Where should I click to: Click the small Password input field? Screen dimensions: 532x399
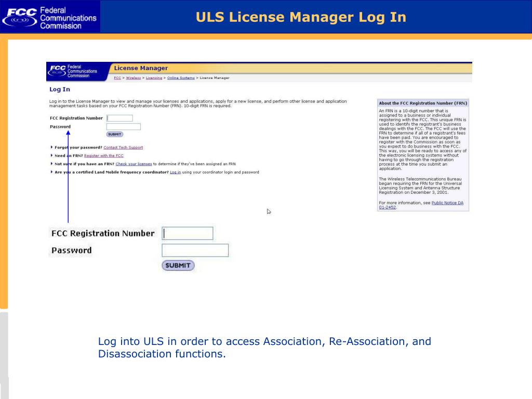coord(124,127)
